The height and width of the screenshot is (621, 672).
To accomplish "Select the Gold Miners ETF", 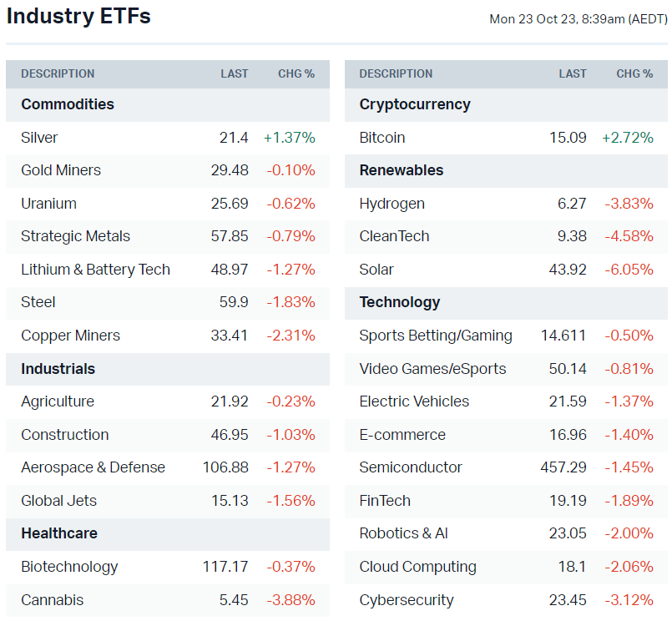I will click(61, 170).
